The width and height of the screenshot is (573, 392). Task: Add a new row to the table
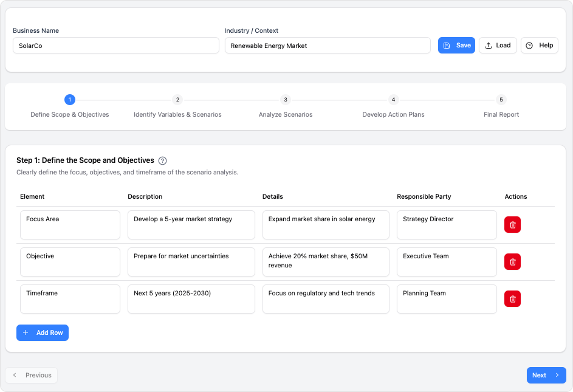click(43, 333)
